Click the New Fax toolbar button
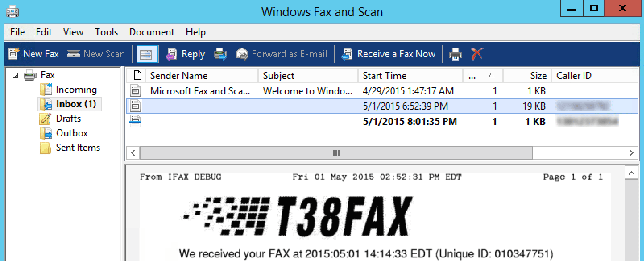The image size is (644, 261). coord(34,54)
